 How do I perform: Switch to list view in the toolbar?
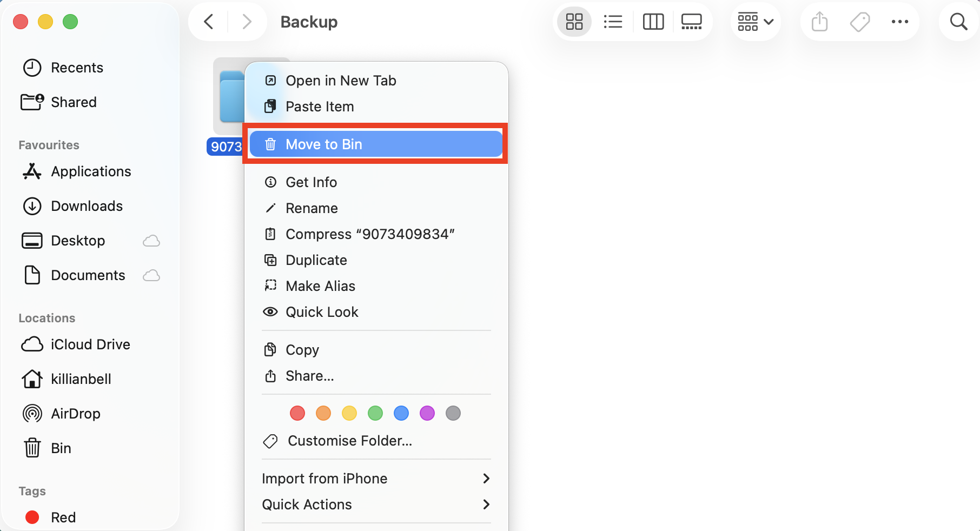point(613,22)
